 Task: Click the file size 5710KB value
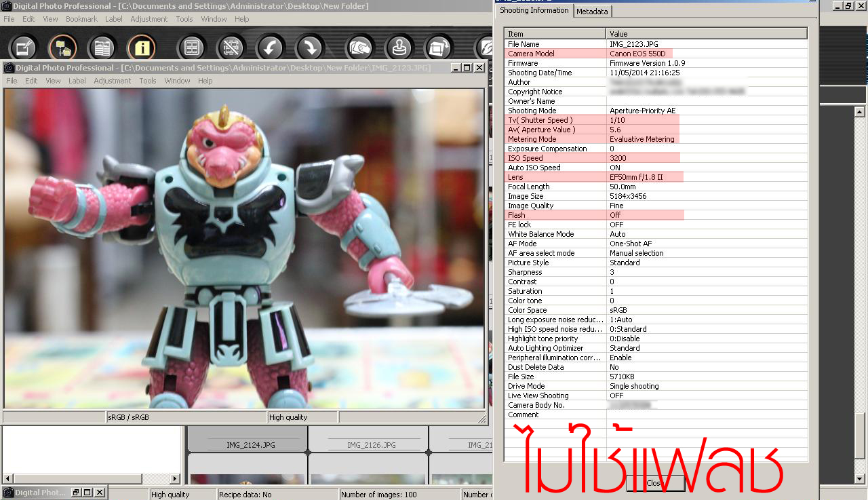click(x=622, y=377)
